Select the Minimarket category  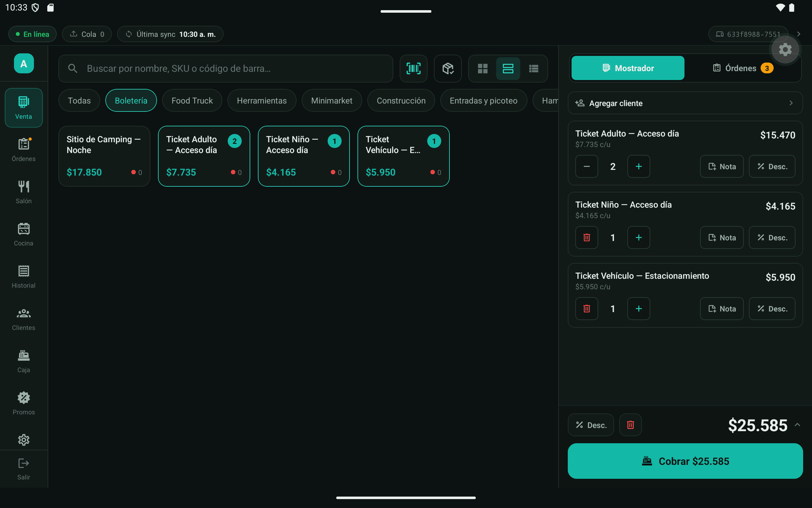tap(331, 100)
